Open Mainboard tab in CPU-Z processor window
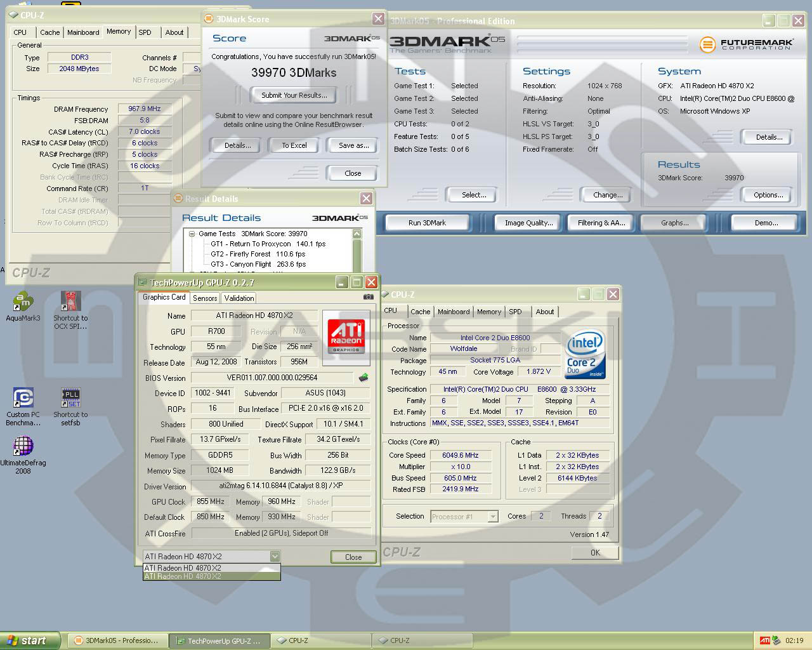The height and width of the screenshot is (650, 812). tap(454, 312)
